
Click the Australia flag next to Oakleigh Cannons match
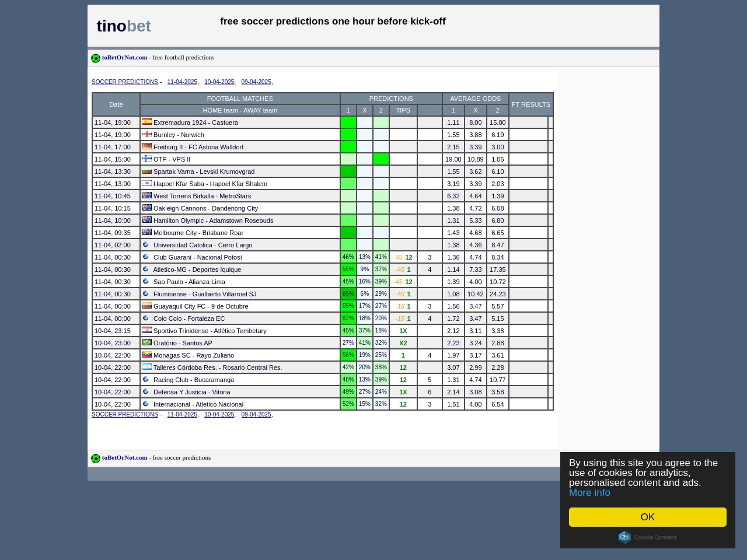[147, 208]
